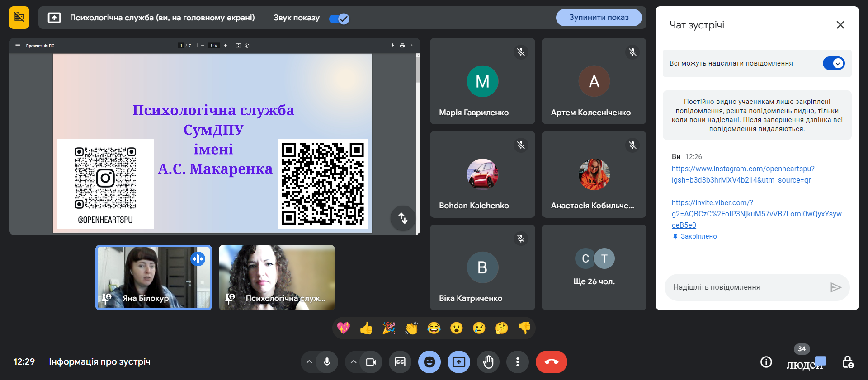Click the screen share present button
The image size is (868, 380).
[x=459, y=362]
